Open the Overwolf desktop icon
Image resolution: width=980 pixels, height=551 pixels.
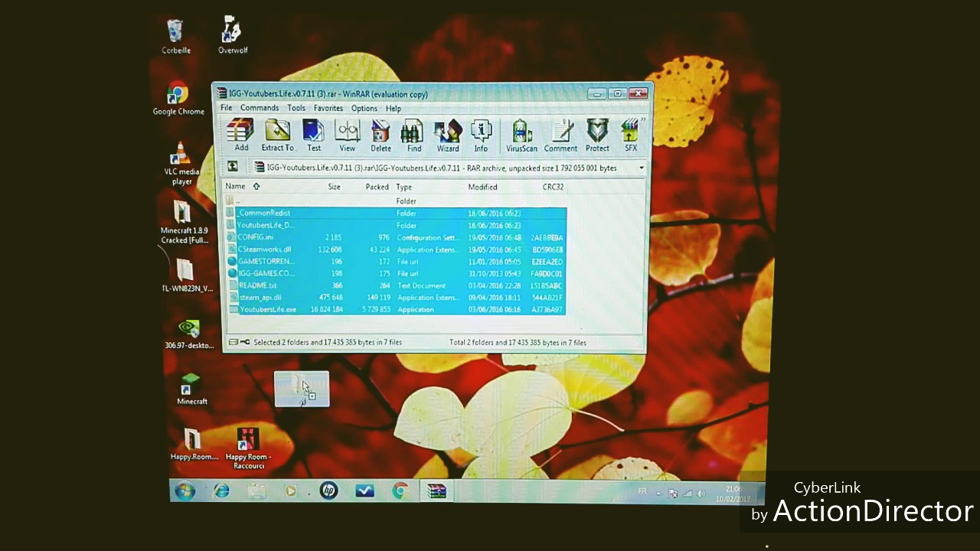click(232, 36)
